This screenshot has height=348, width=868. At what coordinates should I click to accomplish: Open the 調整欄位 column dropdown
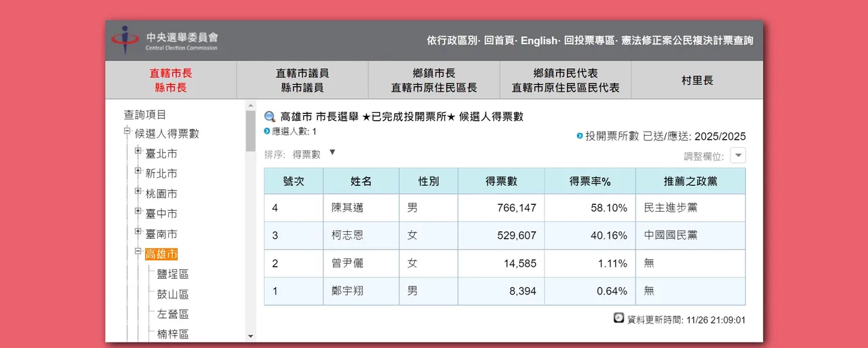coord(738,155)
